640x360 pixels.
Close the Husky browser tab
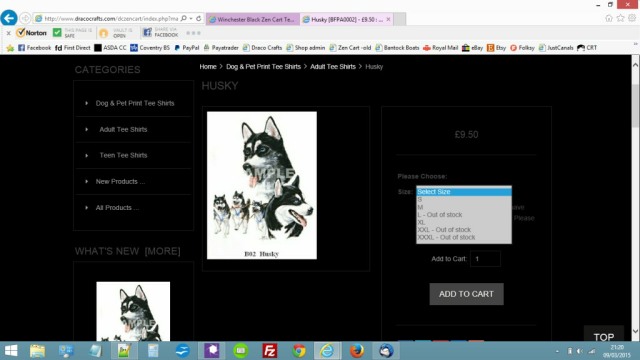tap(388, 19)
